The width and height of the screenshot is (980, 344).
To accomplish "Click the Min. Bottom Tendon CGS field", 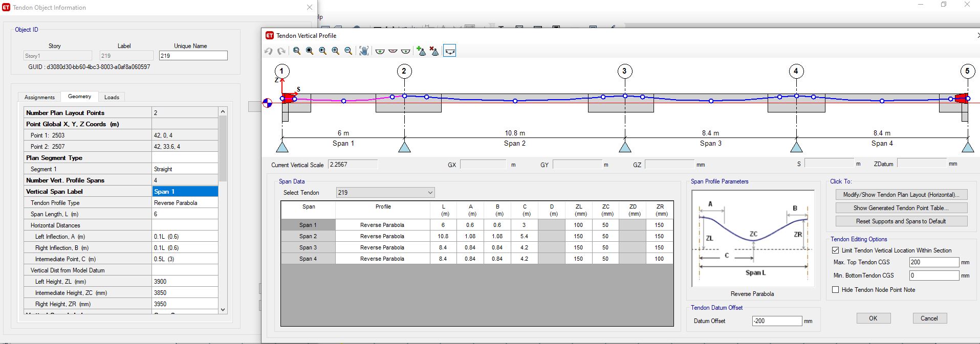I will click(x=934, y=276).
